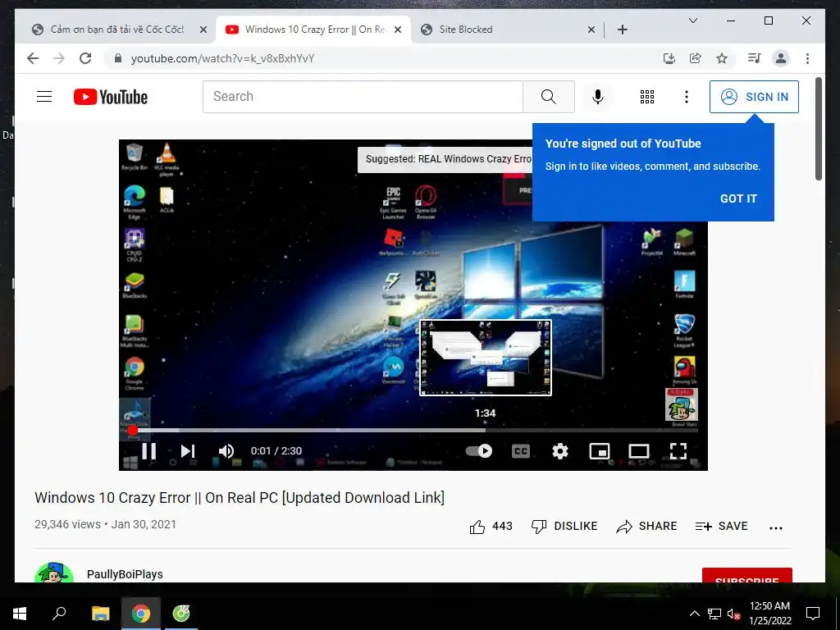Open more actions ellipsis under video
840x630 pixels.
coord(776,527)
